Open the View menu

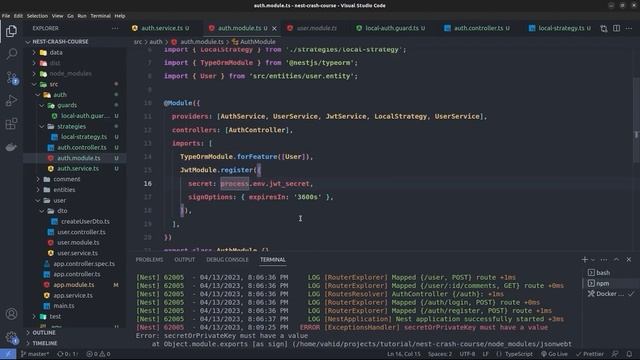click(x=58, y=16)
